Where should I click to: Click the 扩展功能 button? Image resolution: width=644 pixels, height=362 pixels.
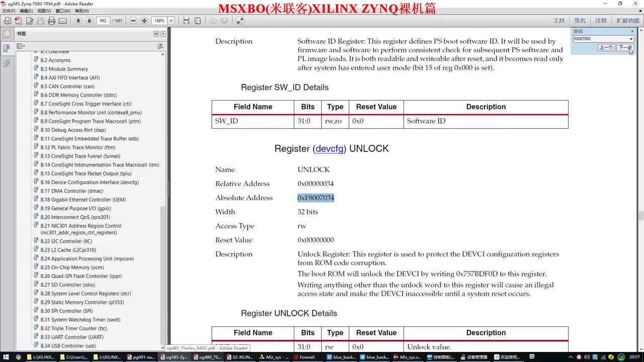628,21
